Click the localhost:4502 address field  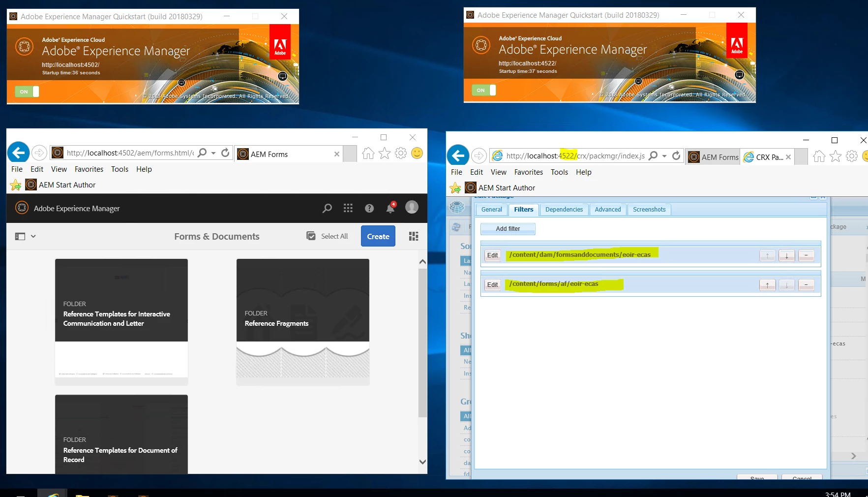(130, 153)
